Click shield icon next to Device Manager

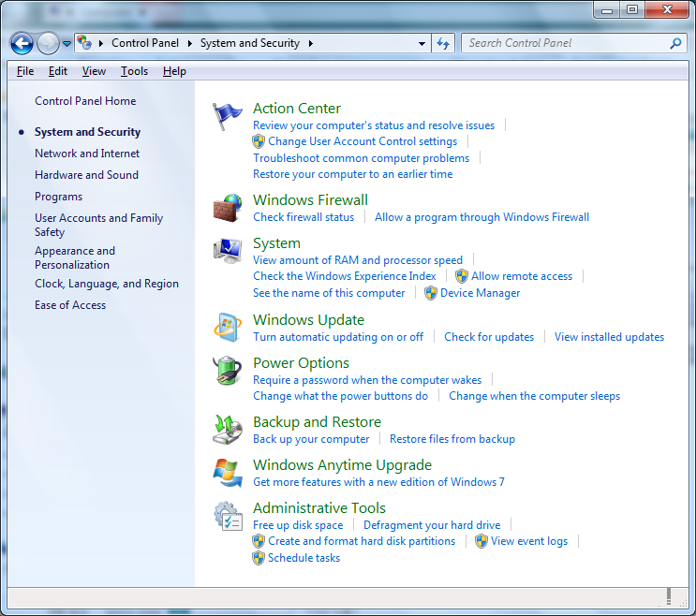click(431, 293)
